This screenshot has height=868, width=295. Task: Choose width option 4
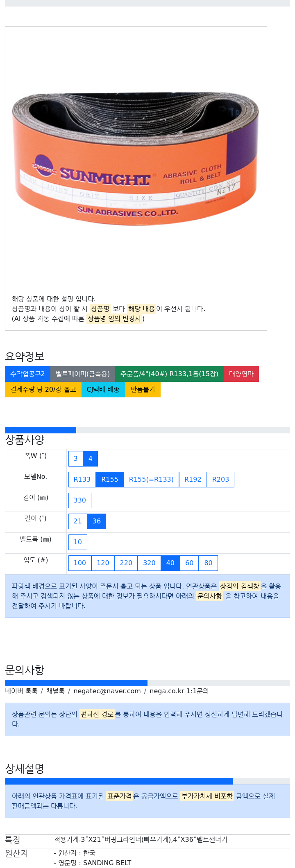coord(91,459)
